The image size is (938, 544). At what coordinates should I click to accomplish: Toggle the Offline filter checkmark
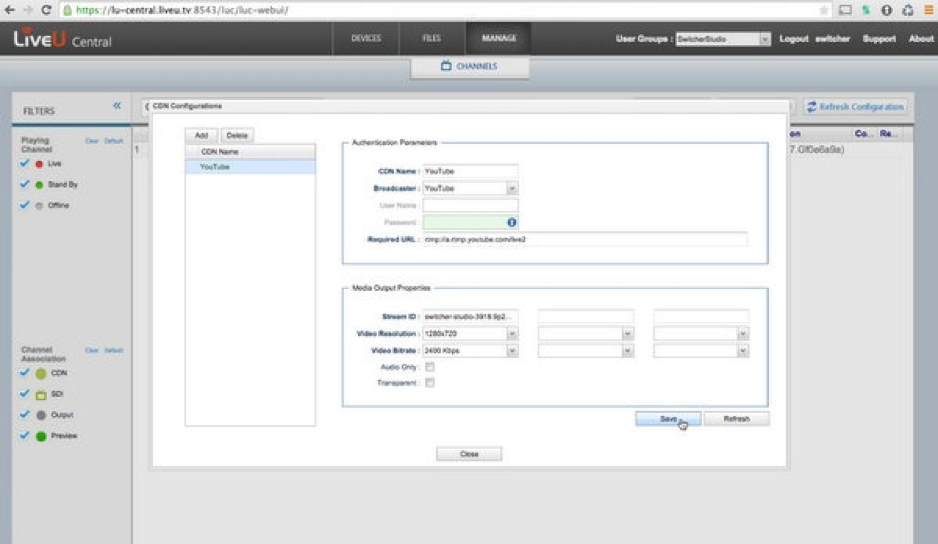[x=25, y=205]
